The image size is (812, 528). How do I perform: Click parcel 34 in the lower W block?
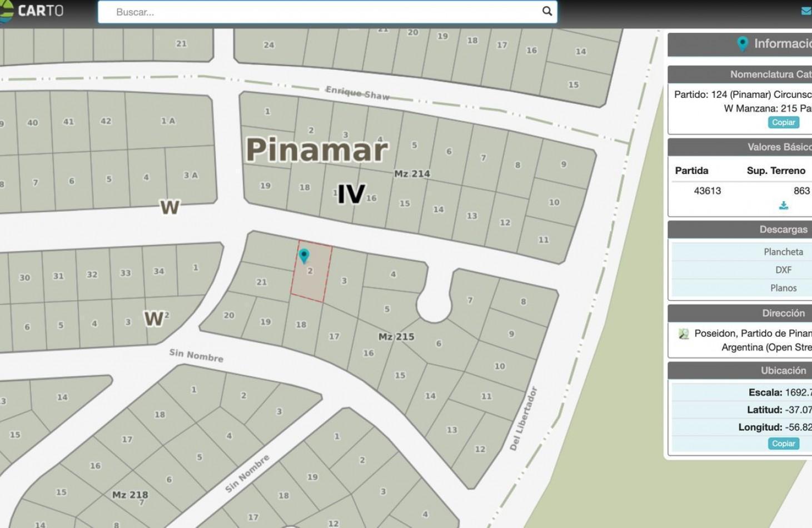pyautogui.click(x=159, y=271)
